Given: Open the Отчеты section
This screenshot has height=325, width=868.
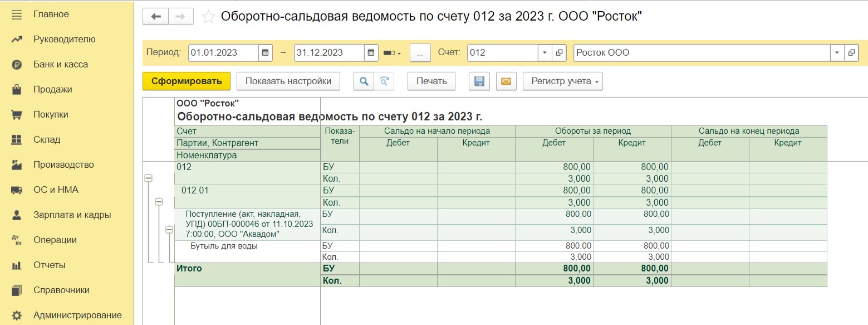Looking at the screenshot, I should click(x=50, y=265).
